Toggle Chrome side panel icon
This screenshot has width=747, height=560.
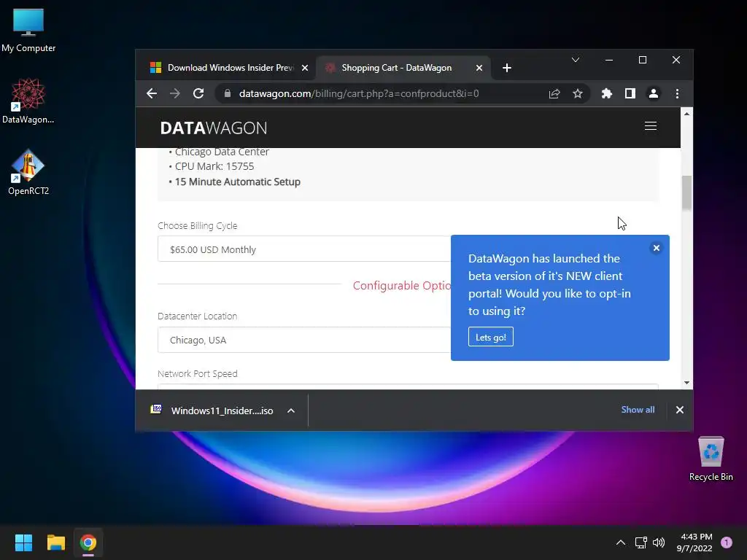pos(630,94)
